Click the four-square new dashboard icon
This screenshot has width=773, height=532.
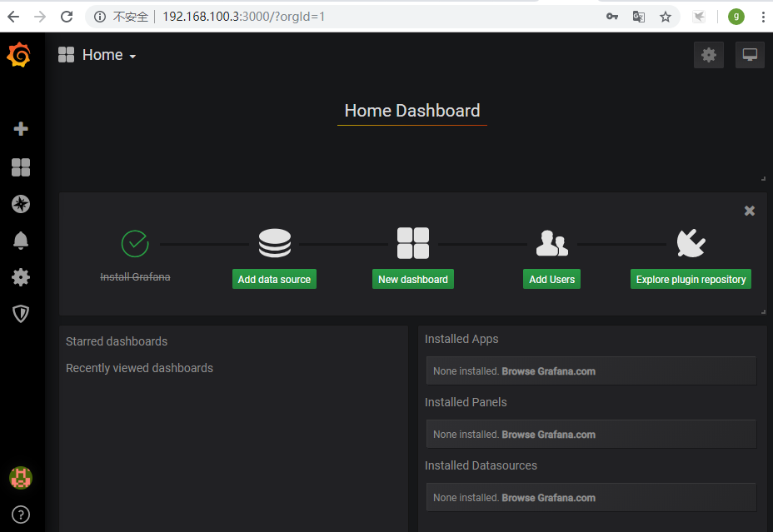point(413,243)
